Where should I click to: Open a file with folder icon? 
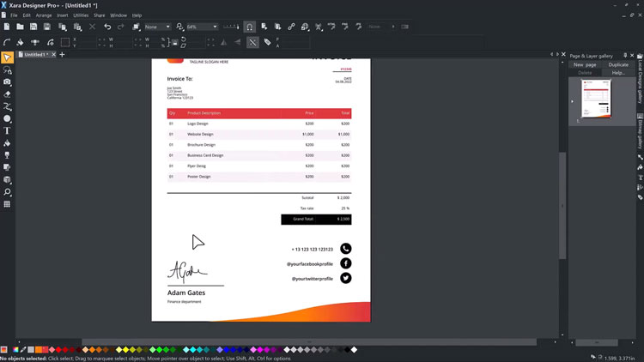point(20,27)
